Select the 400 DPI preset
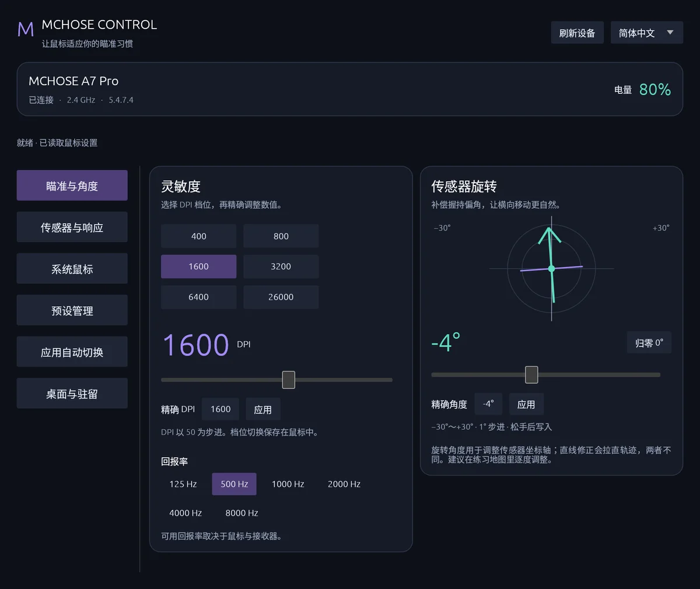 pos(198,236)
